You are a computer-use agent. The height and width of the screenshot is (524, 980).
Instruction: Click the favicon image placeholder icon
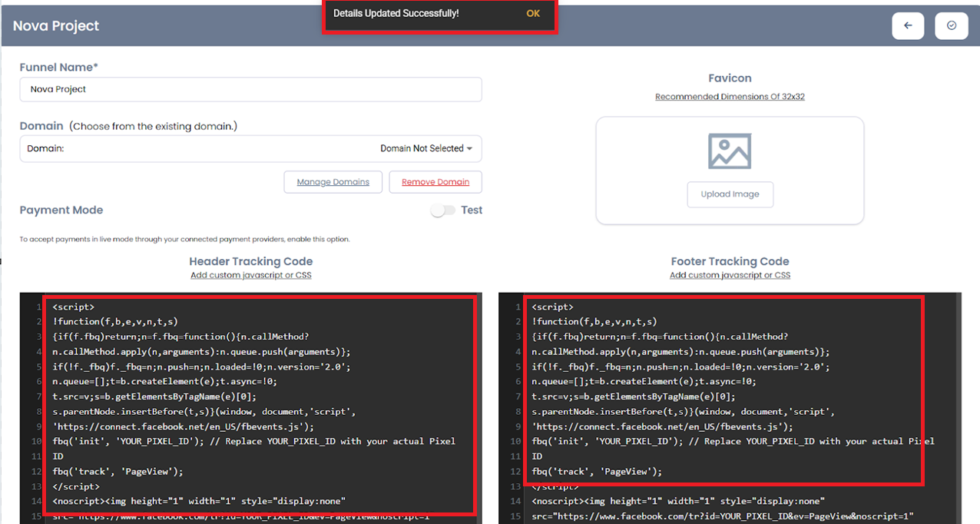click(729, 151)
